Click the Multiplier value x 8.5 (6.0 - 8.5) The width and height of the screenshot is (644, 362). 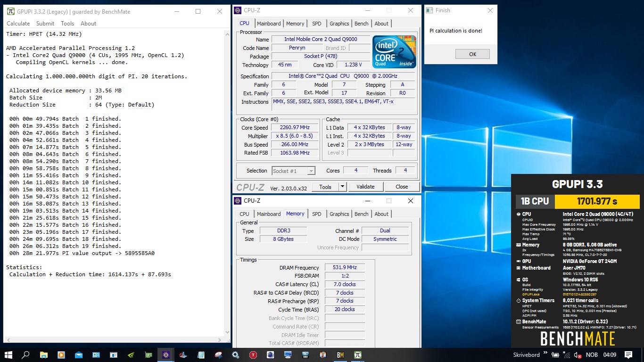295,136
